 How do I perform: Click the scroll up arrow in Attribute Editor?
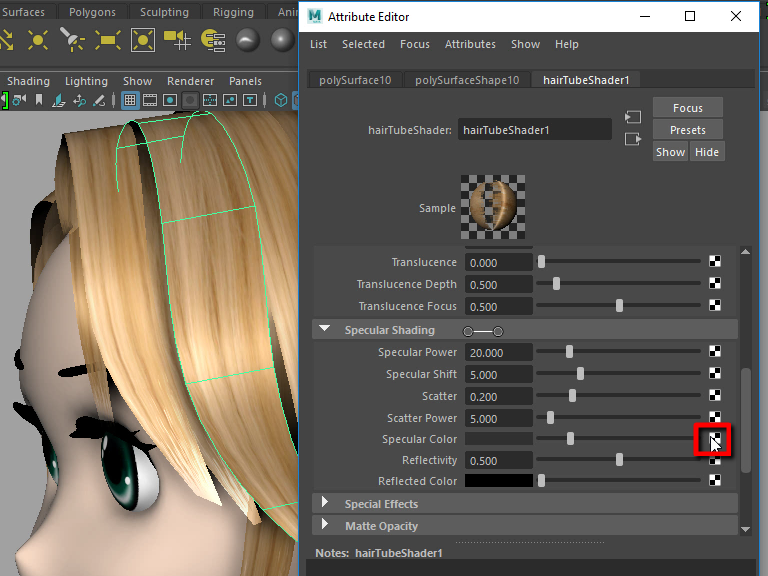point(745,252)
